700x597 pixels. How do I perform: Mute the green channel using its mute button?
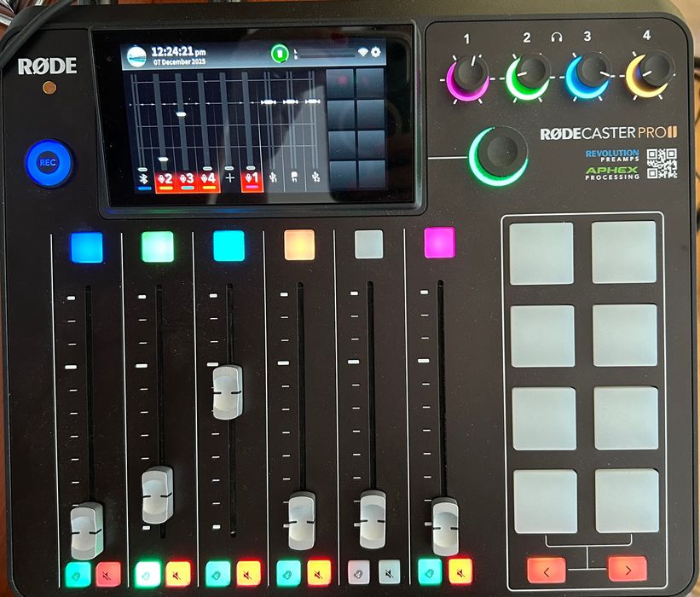click(178, 574)
